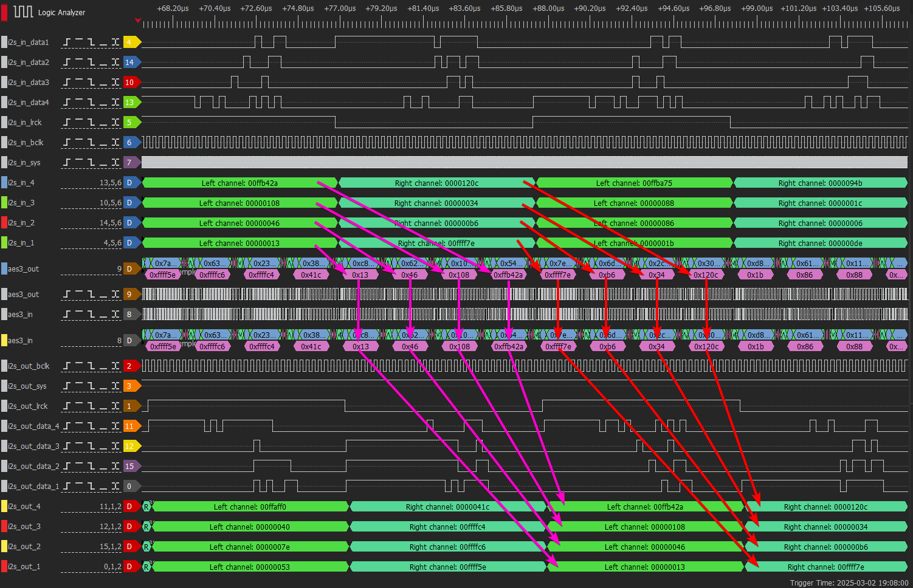This screenshot has height=588, width=913.
Task: Click the D decoder badge of i2s_out_1
Action: pyautogui.click(x=132, y=567)
